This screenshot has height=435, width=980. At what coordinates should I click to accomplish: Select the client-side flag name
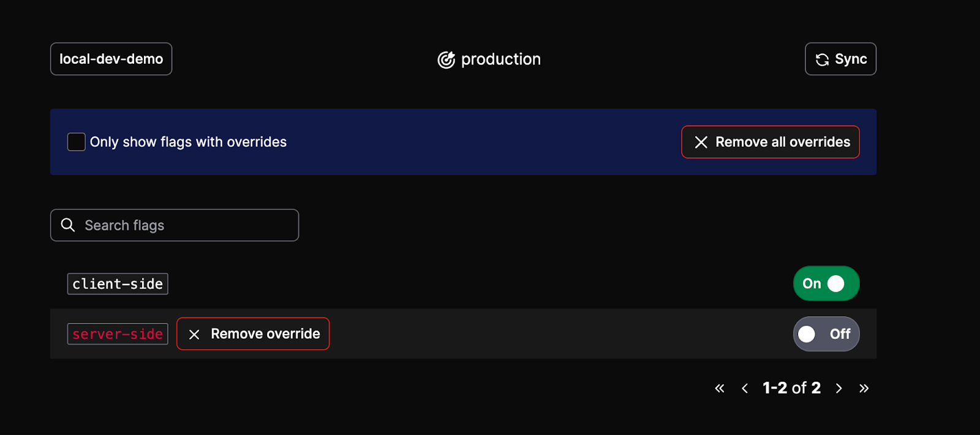pos(118,284)
